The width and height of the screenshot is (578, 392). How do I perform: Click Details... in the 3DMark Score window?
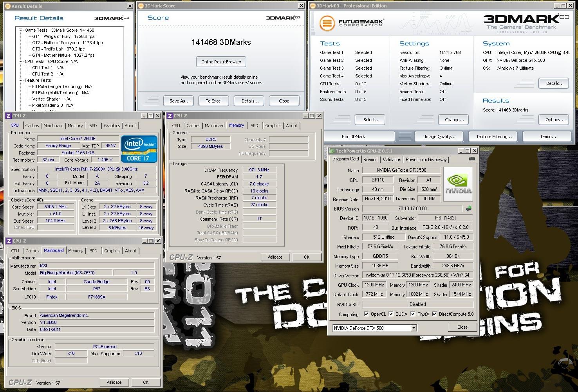pyautogui.click(x=250, y=101)
